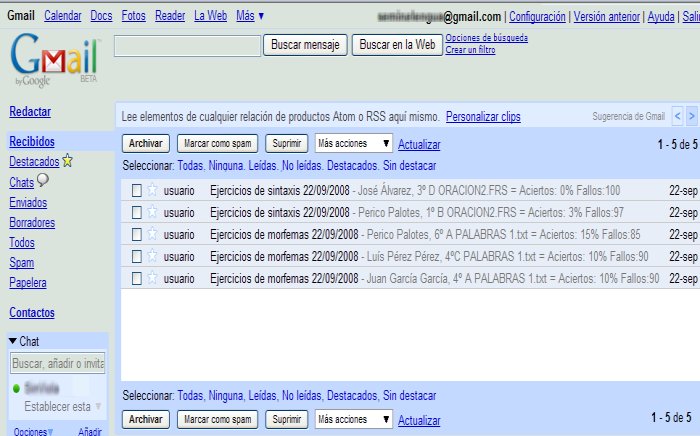Click chat search or invite field
The width and height of the screenshot is (700, 436).
pos(58,363)
